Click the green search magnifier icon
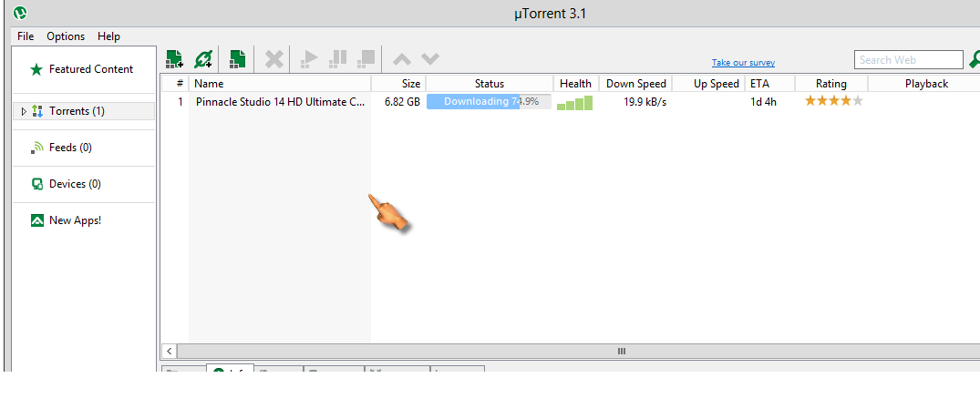Viewport: 980px width, 419px height. click(975, 60)
